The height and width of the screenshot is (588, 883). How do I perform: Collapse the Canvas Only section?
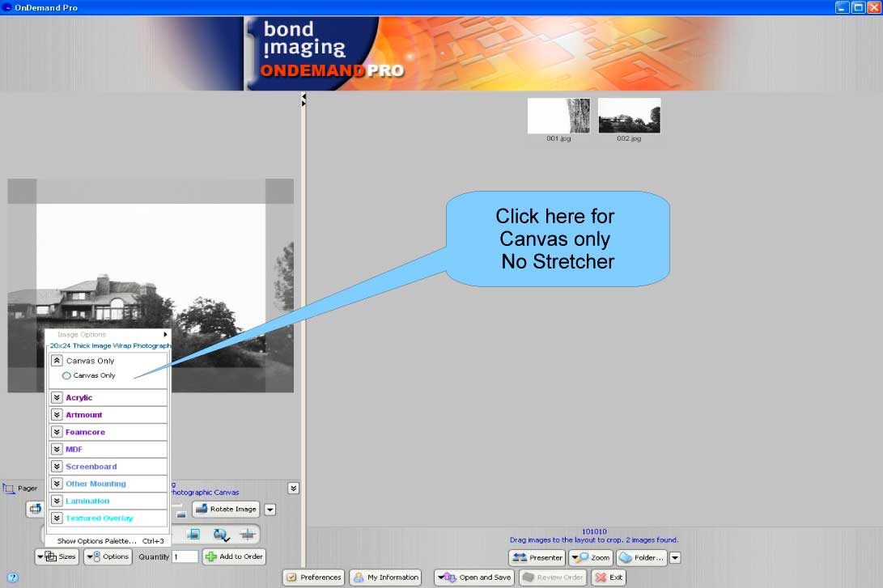(x=56, y=360)
